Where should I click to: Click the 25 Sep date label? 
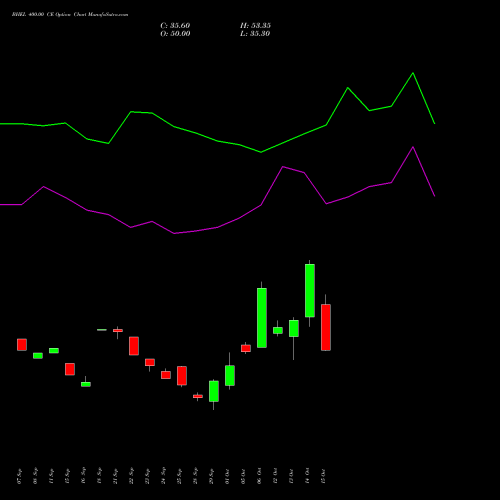click(179, 476)
